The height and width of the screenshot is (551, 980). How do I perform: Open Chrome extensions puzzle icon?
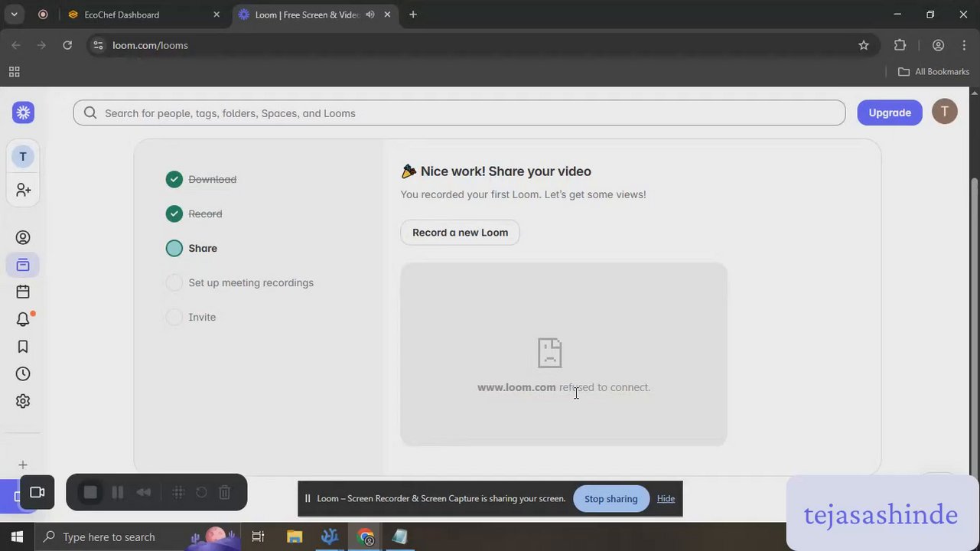click(x=900, y=45)
